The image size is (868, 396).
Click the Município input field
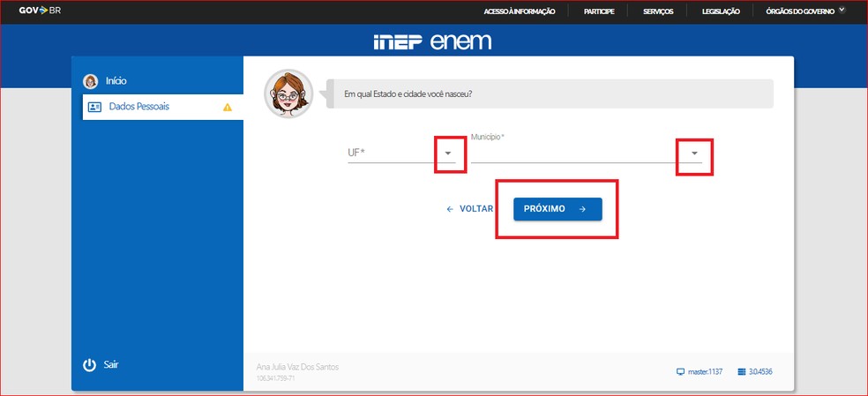pyautogui.click(x=587, y=153)
